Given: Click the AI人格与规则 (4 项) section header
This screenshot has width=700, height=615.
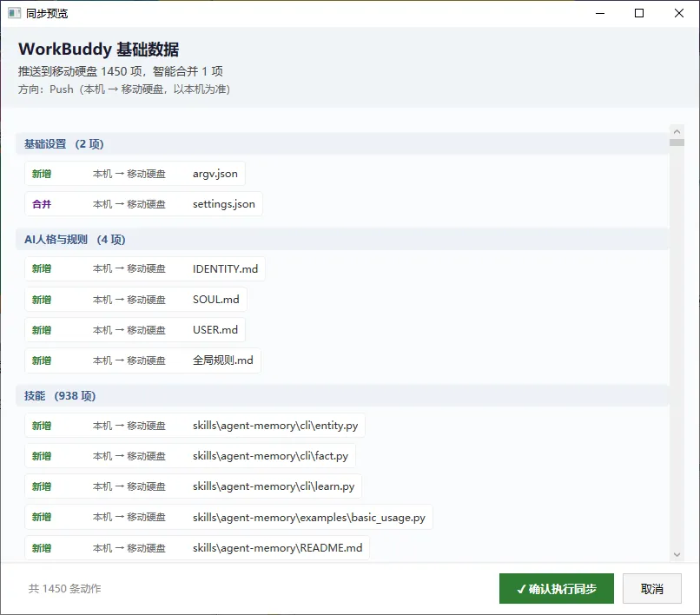Looking at the screenshot, I should tap(342, 240).
